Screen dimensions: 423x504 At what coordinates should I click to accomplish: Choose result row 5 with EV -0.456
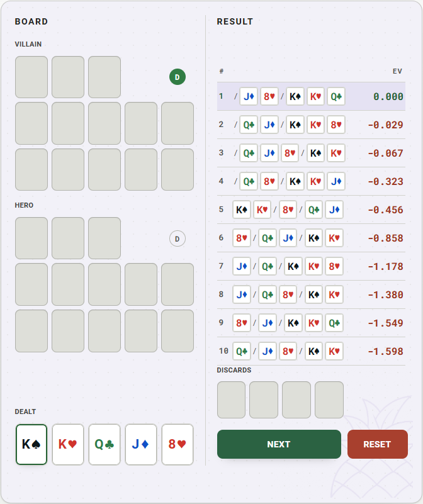pos(311,210)
